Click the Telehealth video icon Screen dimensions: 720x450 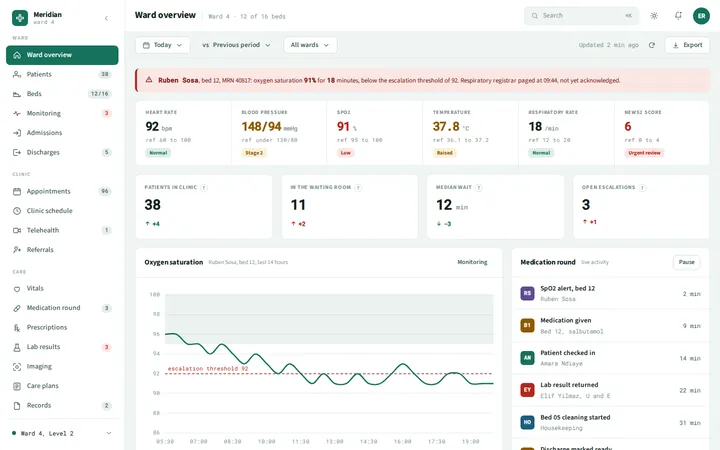[17, 231]
